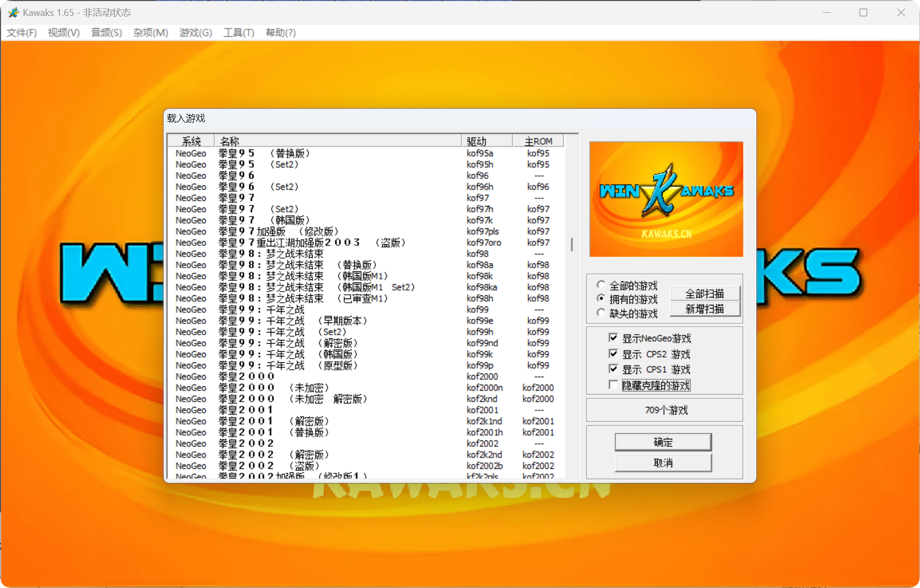Toggle the 显示NeoGeo游戏 checkbox
This screenshot has width=920, height=588.
click(x=613, y=338)
